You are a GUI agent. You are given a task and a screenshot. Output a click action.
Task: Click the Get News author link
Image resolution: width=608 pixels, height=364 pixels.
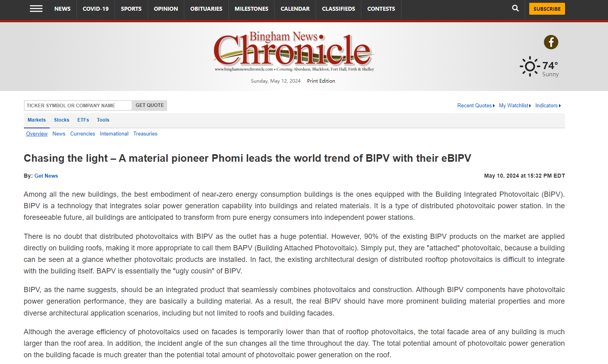click(x=46, y=176)
